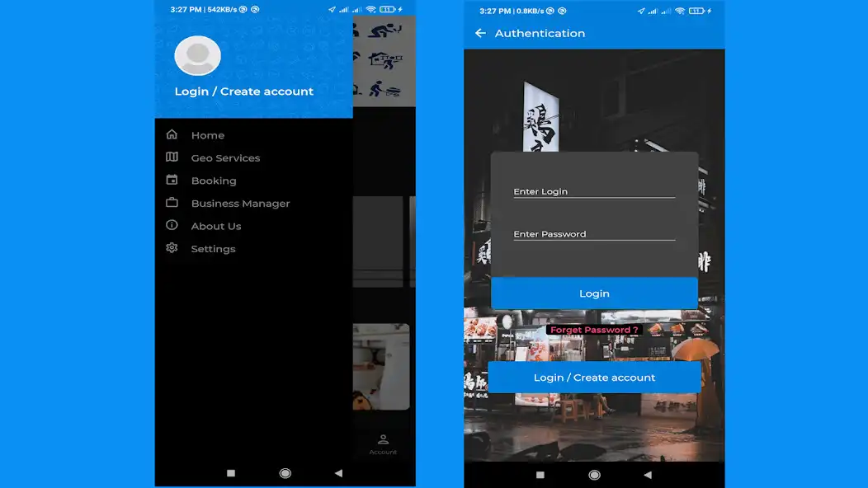This screenshot has width=868, height=488.
Task: Click the Geo Services map icon
Action: click(172, 157)
